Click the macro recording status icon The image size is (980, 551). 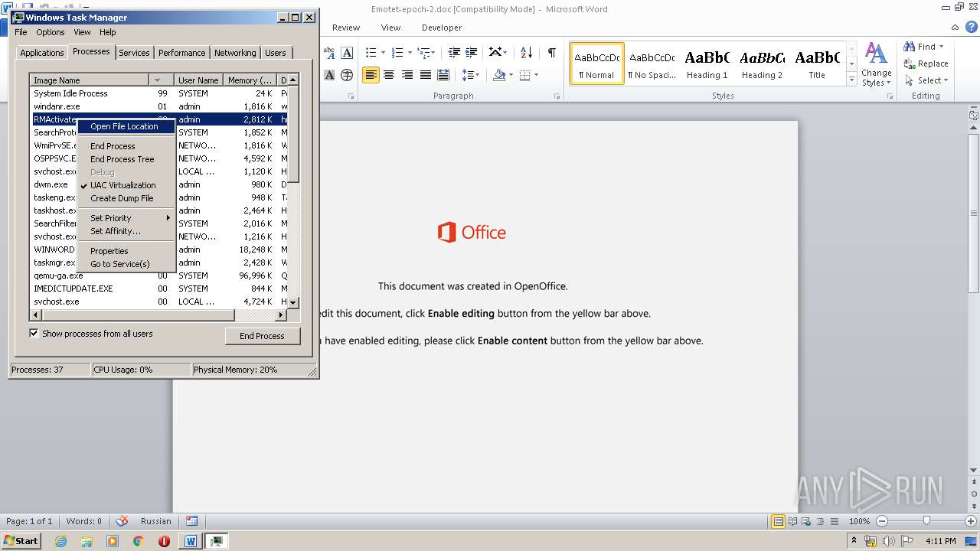pyautogui.click(x=192, y=521)
